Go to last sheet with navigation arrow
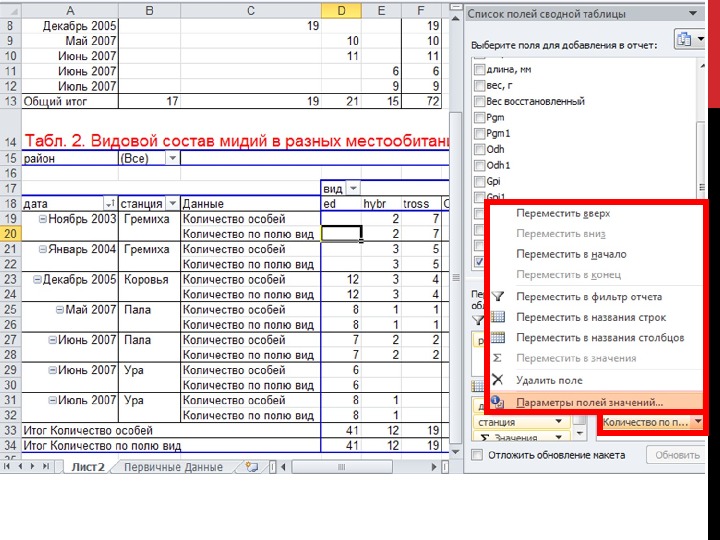 (45, 467)
